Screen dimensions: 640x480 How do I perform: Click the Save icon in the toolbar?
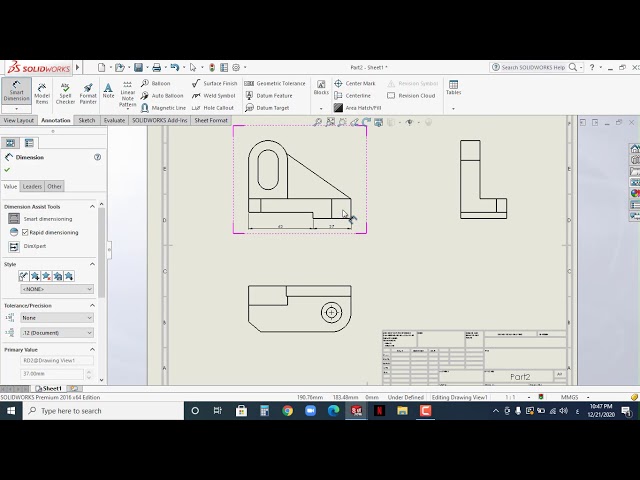pyautogui.click(x=138, y=67)
